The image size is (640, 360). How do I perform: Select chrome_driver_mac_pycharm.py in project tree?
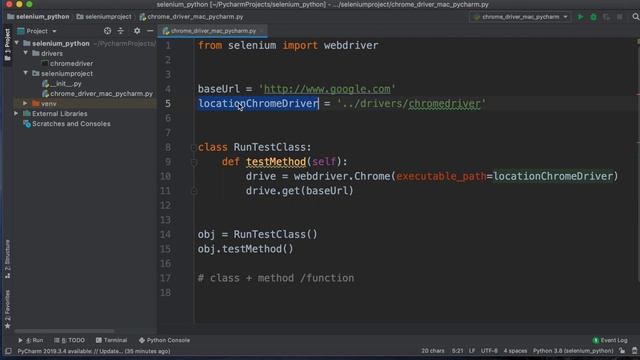[97, 93]
